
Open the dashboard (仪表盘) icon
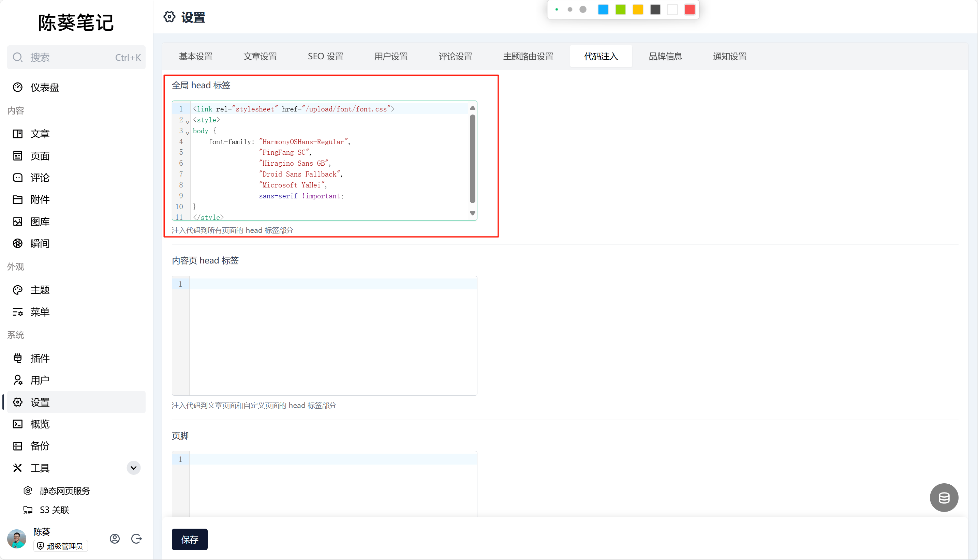(18, 87)
